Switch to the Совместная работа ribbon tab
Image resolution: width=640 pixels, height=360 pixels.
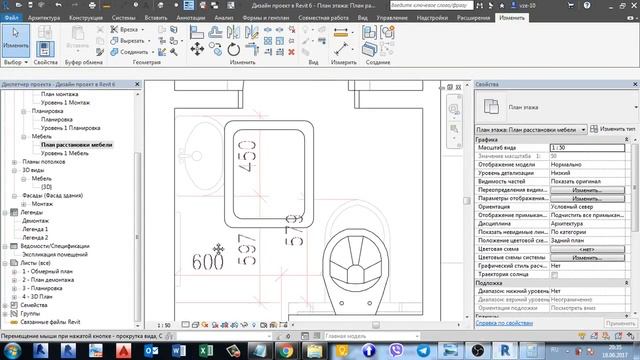323,18
